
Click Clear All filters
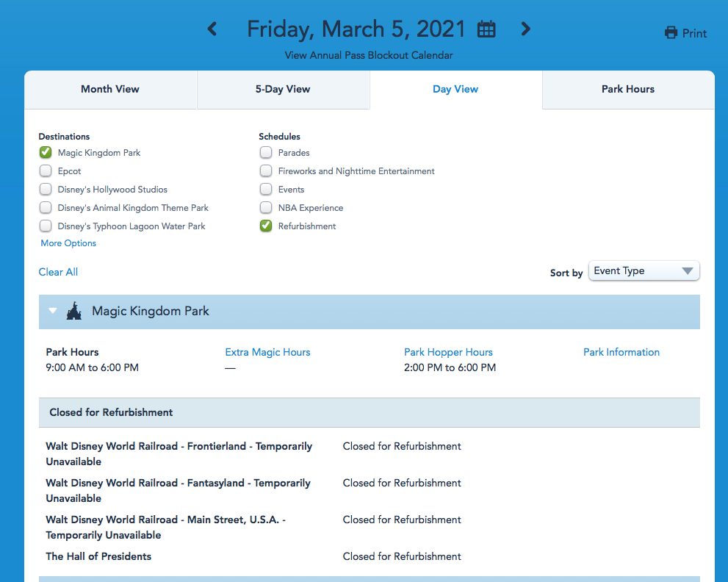tap(58, 272)
